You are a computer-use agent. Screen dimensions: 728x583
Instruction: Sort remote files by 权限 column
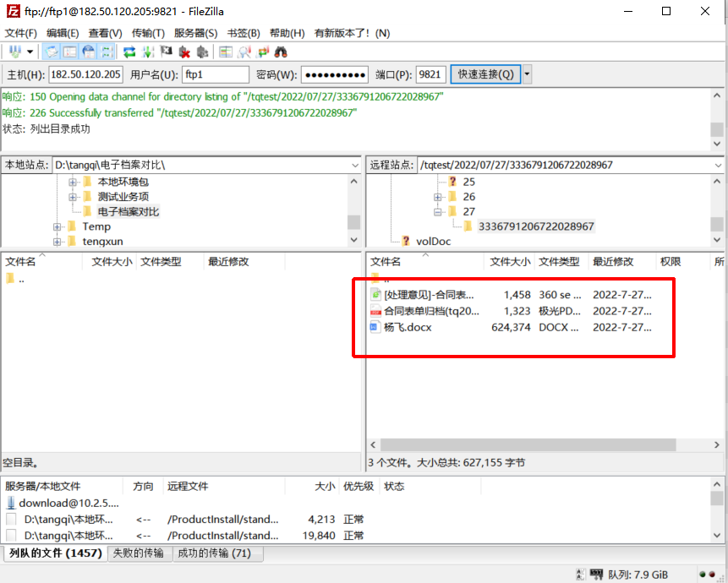[x=682, y=262]
